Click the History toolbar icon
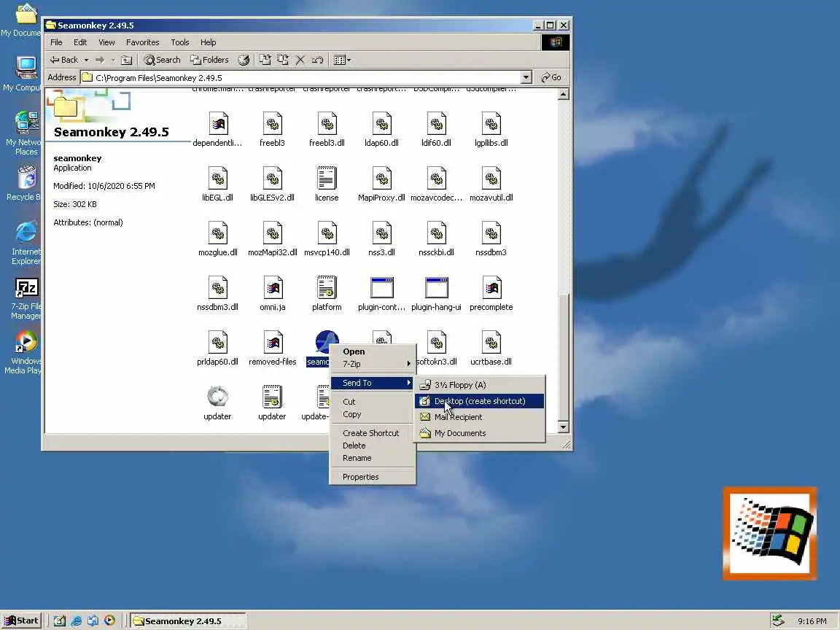The height and width of the screenshot is (630, 840). [244, 60]
